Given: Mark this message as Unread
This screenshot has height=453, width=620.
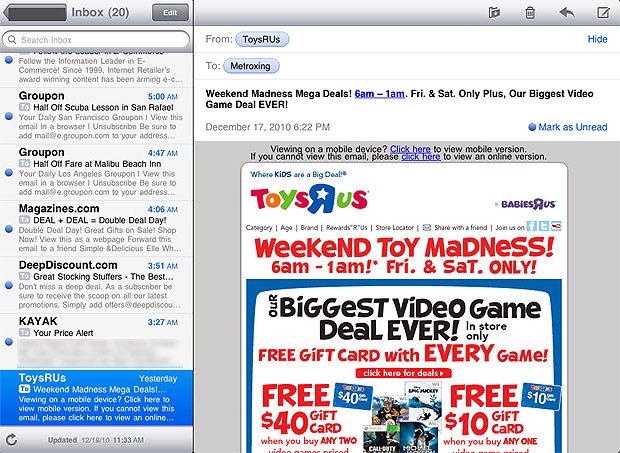Looking at the screenshot, I should click(x=568, y=127).
